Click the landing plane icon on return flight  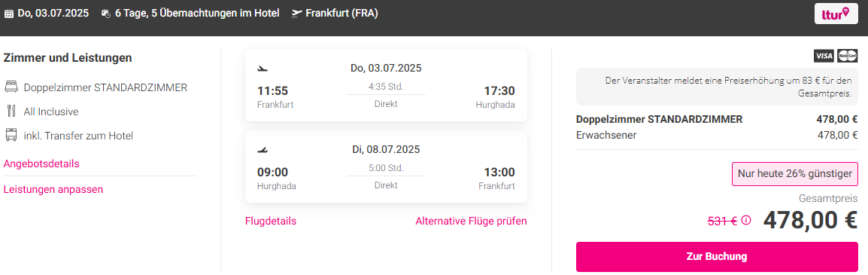click(x=263, y=150)
